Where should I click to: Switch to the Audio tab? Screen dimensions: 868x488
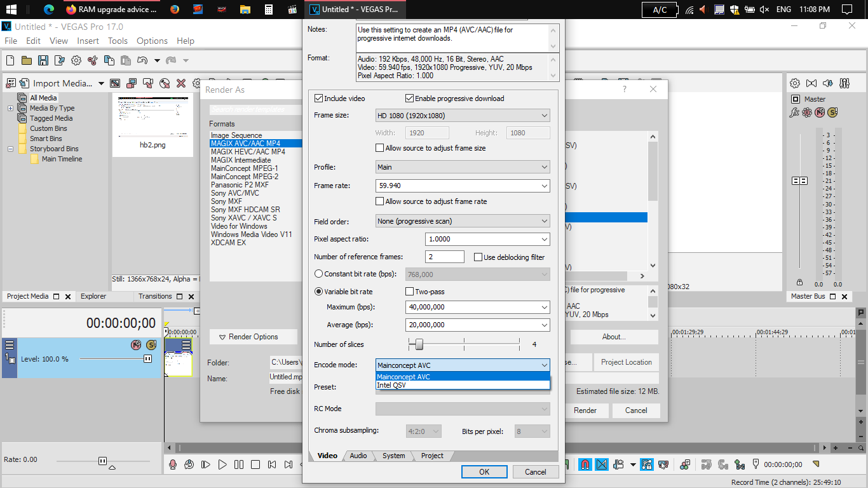point(358,456)
